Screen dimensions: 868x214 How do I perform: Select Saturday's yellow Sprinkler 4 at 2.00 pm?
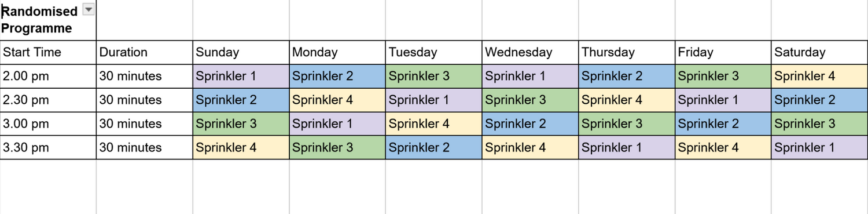tap(819, 76)
